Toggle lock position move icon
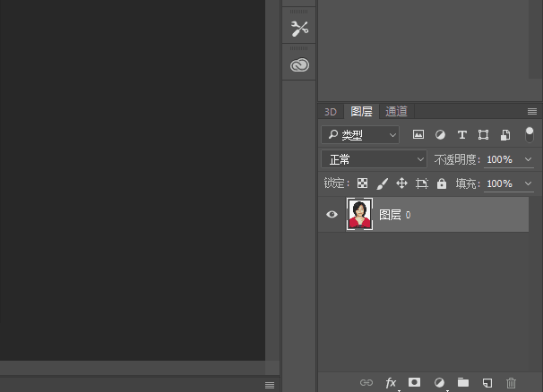Viewport: 543px width, 392px height. tap(401, 183)
